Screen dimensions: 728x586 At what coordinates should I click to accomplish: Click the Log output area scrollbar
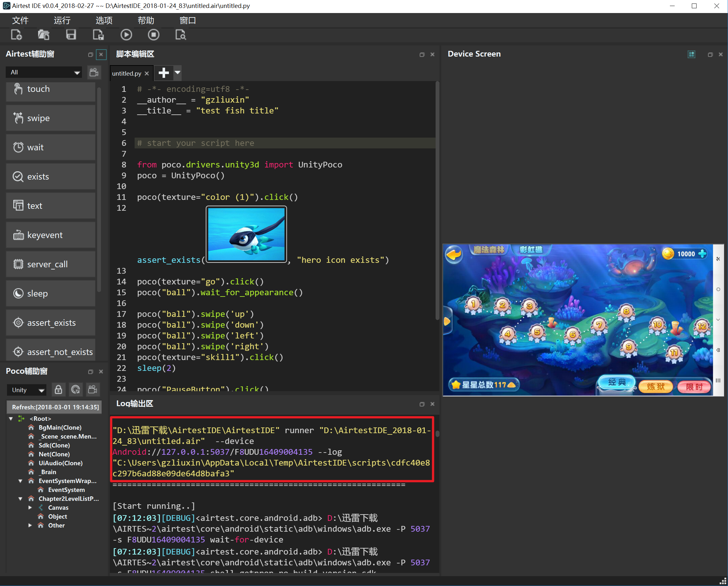tap(437, 432)
